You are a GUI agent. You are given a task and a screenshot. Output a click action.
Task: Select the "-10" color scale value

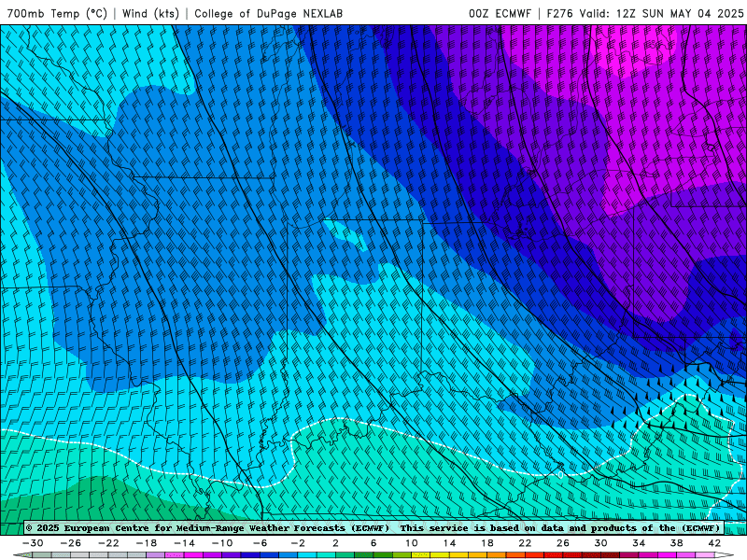coord(222,543)
